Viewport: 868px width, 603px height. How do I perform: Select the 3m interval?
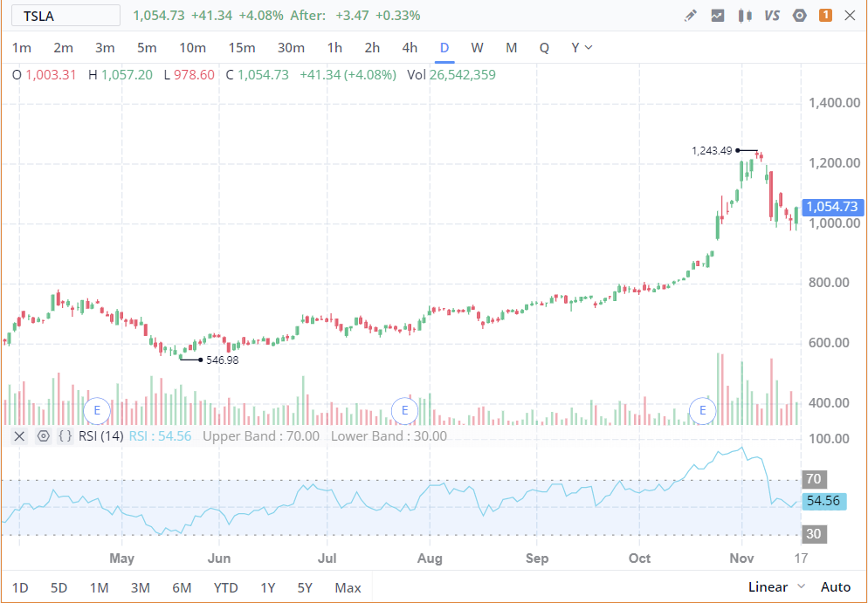(x=105, y=48)
